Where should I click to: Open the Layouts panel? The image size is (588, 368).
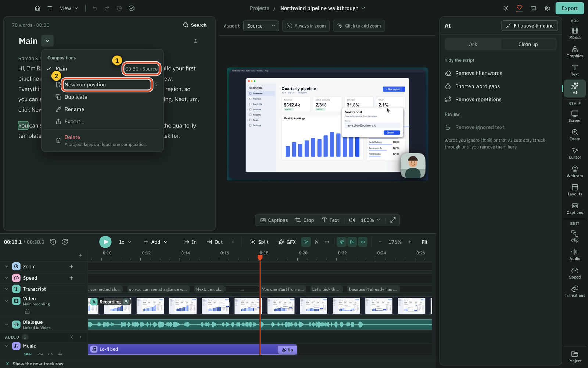[575, 190]
